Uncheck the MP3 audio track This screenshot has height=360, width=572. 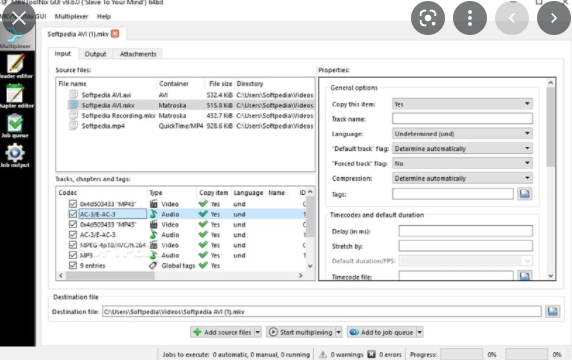tap(73, 255)
